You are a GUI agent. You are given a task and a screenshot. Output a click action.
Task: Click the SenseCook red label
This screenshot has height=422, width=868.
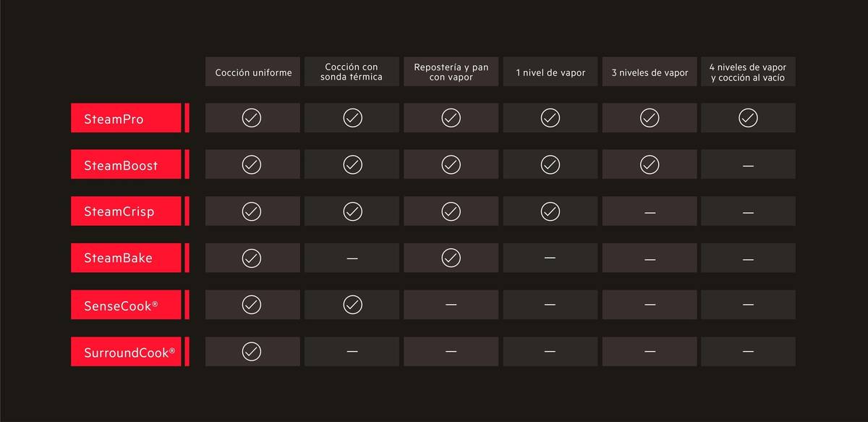126,305
